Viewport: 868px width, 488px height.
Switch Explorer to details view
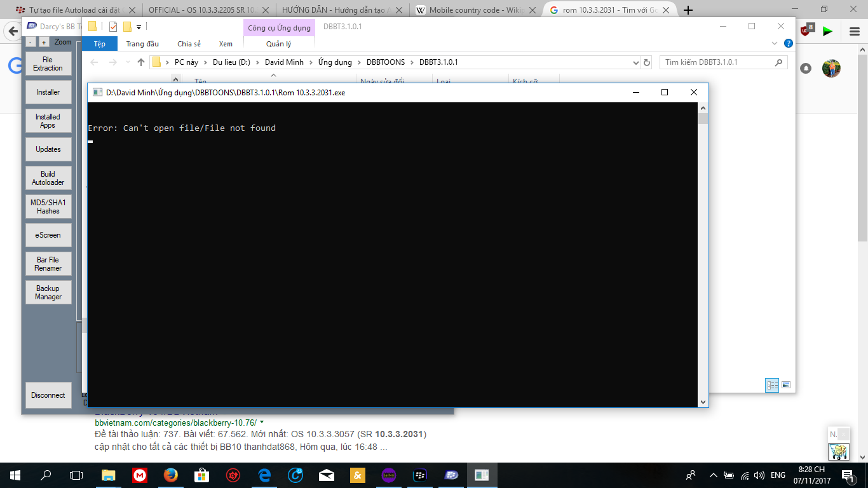[772, 385]
